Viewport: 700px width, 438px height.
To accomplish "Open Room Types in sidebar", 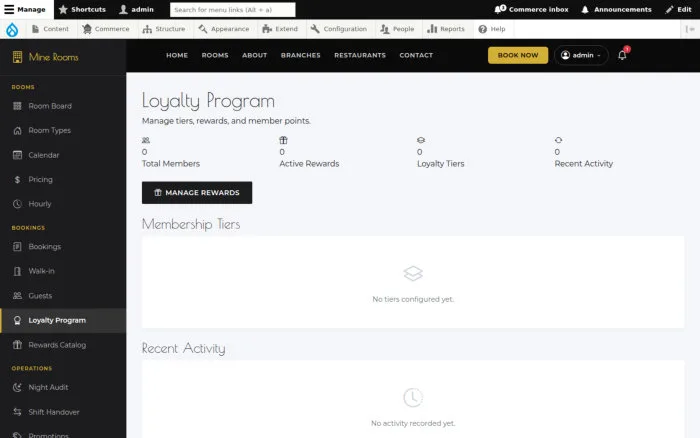I will (63, 130).
